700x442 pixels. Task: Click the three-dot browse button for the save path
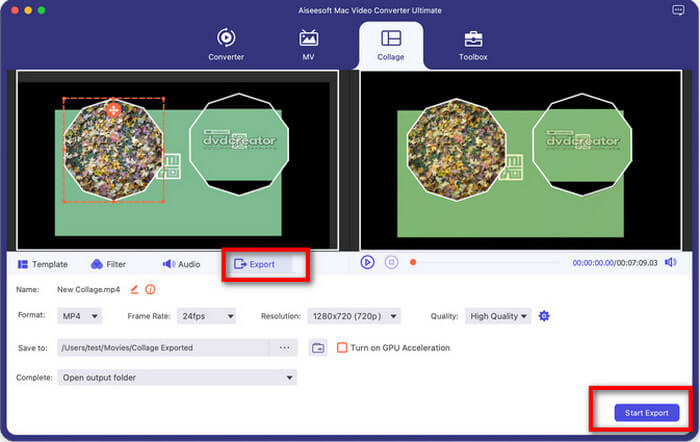[x=284, y=348]
